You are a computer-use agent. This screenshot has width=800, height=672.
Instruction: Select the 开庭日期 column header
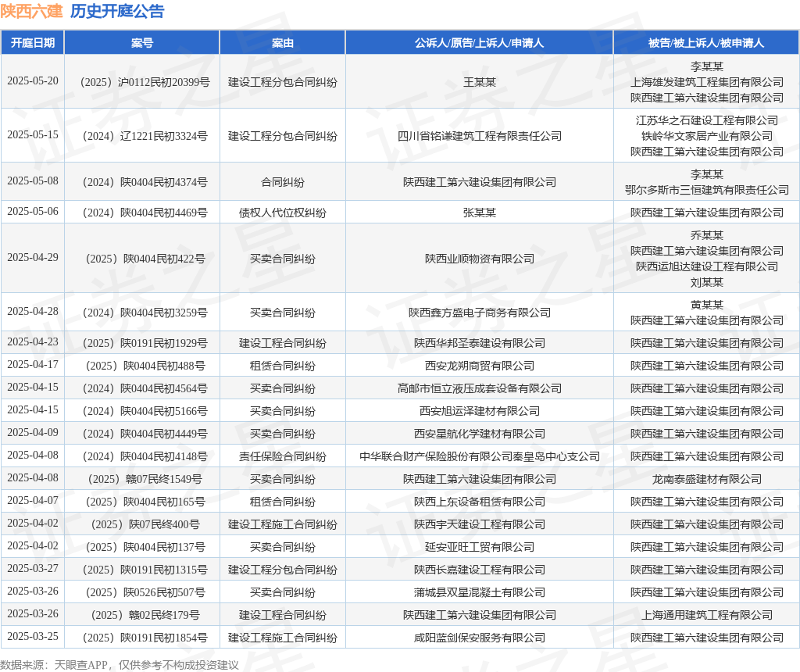pyautogui.click(x=33, y=43)
